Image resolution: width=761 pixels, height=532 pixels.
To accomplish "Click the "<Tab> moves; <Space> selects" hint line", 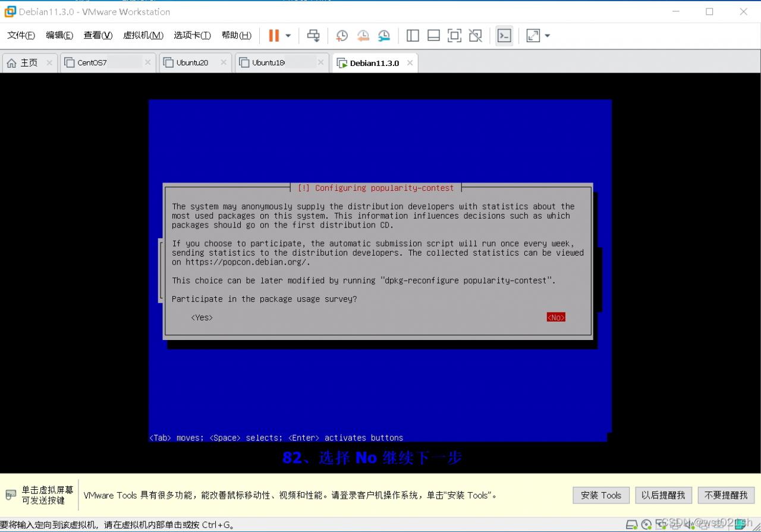I will tap(276, 438).
